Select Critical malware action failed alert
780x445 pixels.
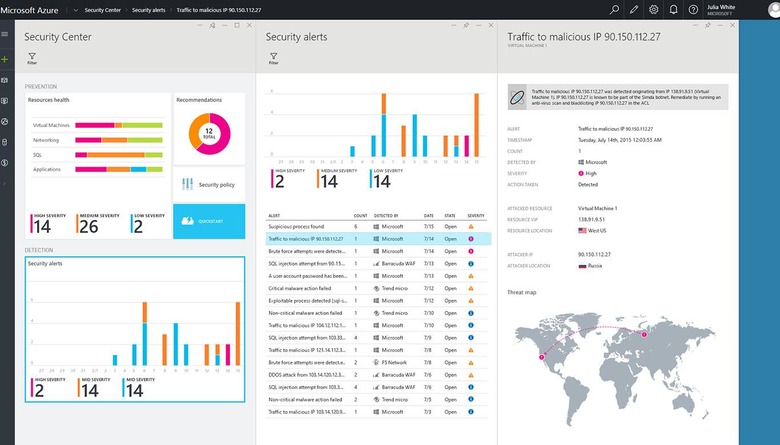coord(377,288)
